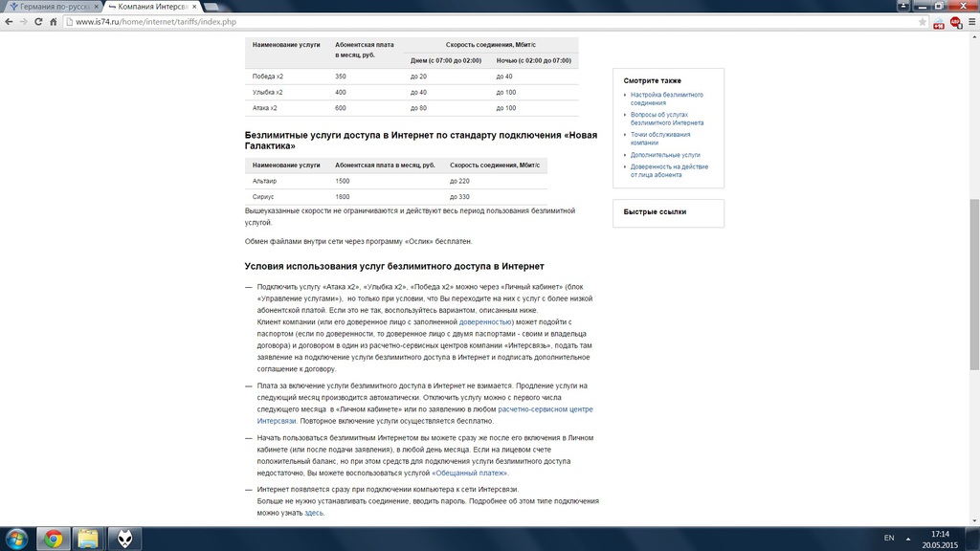
Task: Open Точки обслуживания компании link
Action: [x=660, y=139]
